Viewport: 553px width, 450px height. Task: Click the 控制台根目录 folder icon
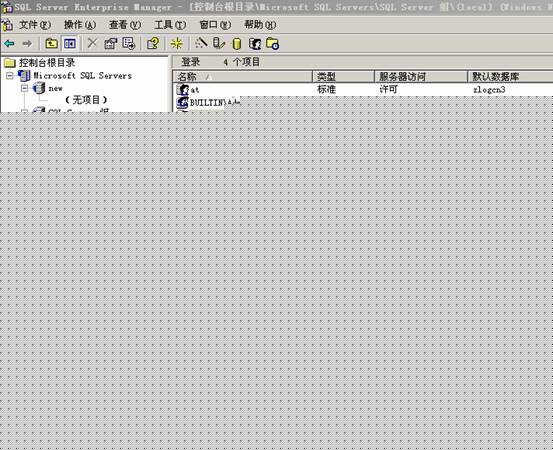click(x=10, y=63)
